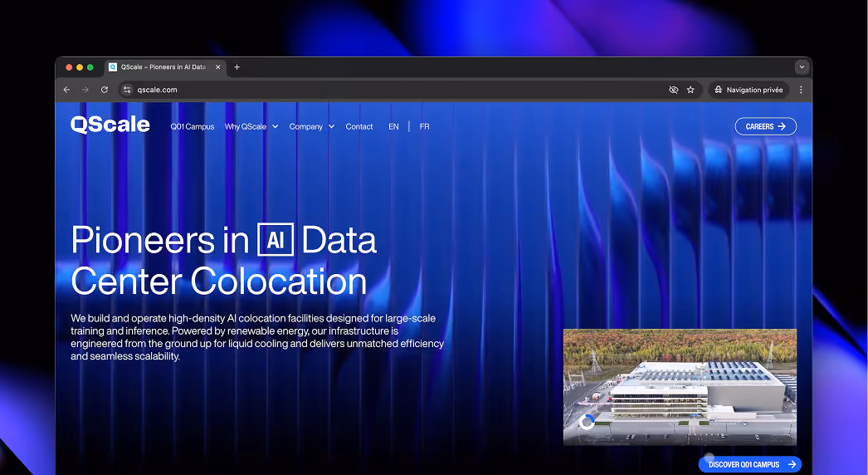
Task: Close the QScale browser tab
Action: (217, 67)
